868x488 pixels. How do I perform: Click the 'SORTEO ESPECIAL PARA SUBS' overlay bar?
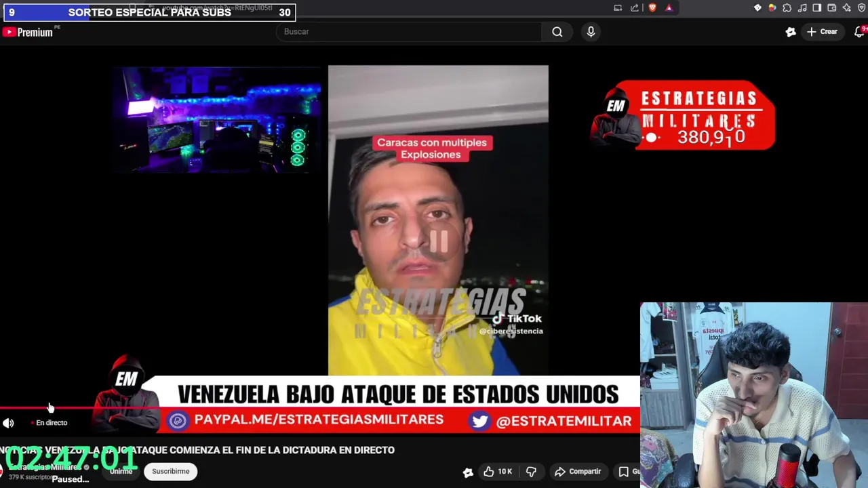pos(149,12)
